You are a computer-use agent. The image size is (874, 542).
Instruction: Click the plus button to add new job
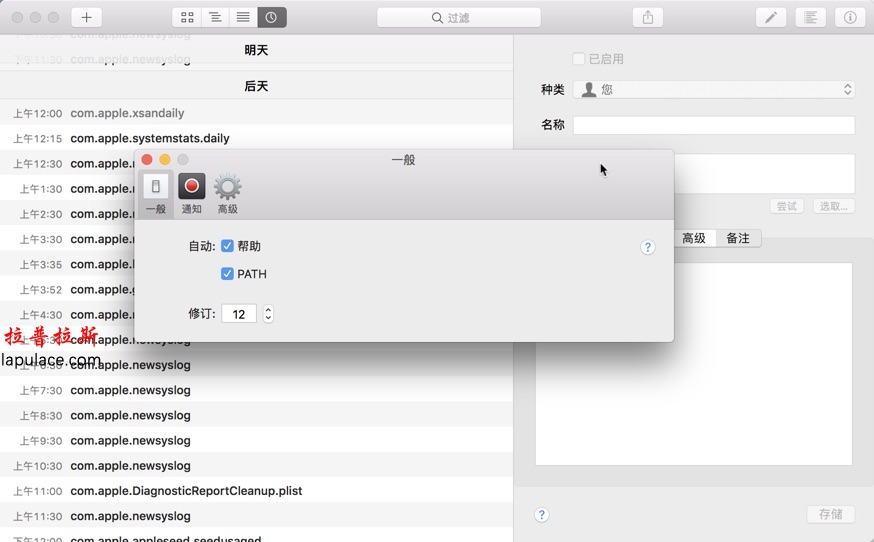point(87,17)
